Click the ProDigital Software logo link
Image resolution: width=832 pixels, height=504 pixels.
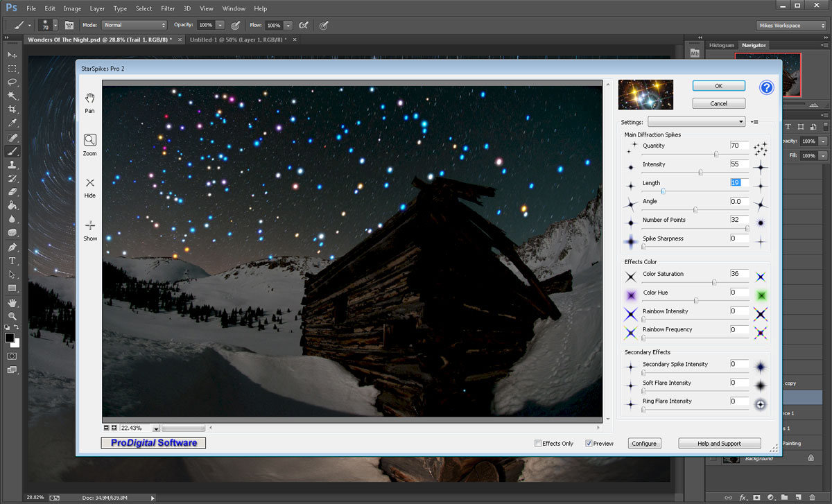pyautogui.click(x=153, y=442)
